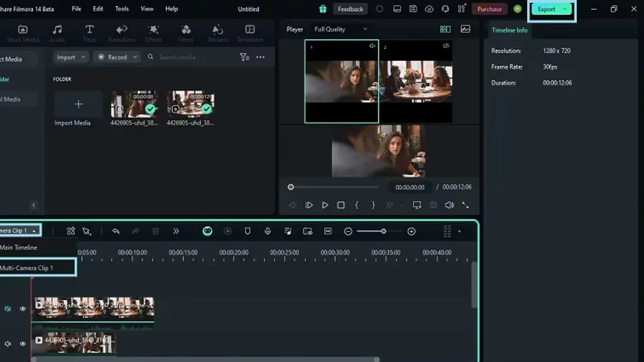644x362 pixels.
Task: Open the display output monitor icon in player
Action: pyautogui.click(x=417, y=205)
